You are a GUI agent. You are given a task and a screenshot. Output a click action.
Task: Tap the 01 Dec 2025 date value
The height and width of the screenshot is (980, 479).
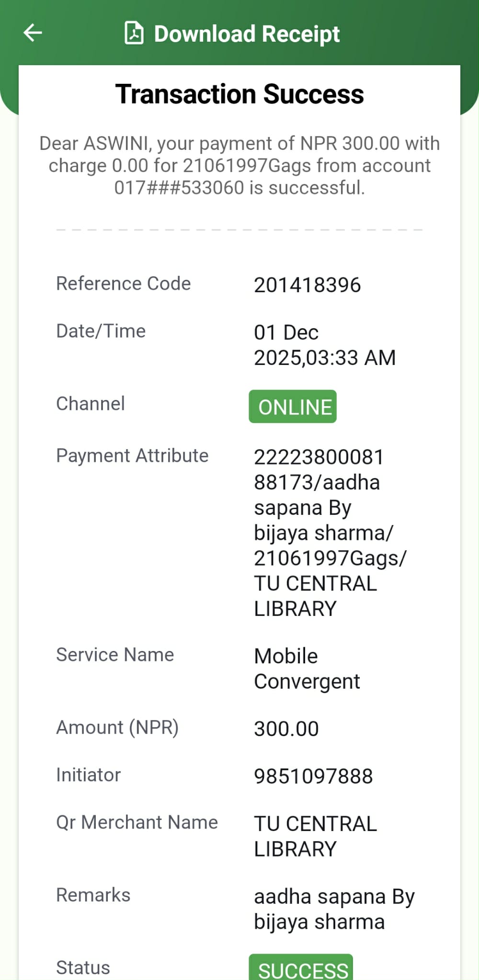coord(324,345)
